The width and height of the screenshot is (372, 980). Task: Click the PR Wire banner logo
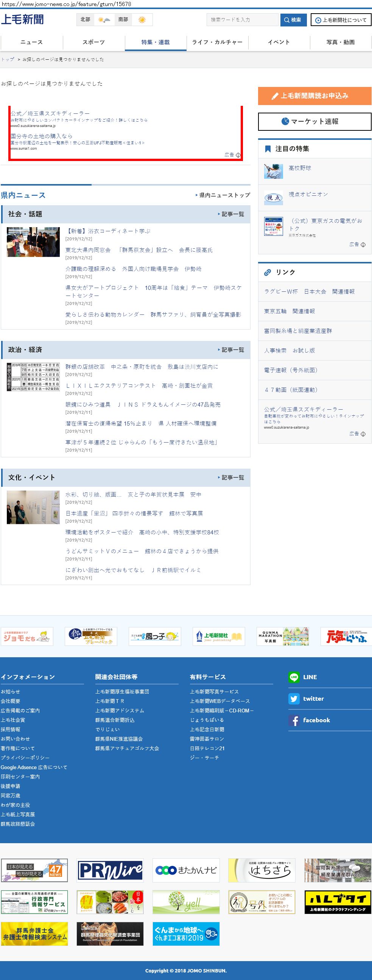pos(110,870)
